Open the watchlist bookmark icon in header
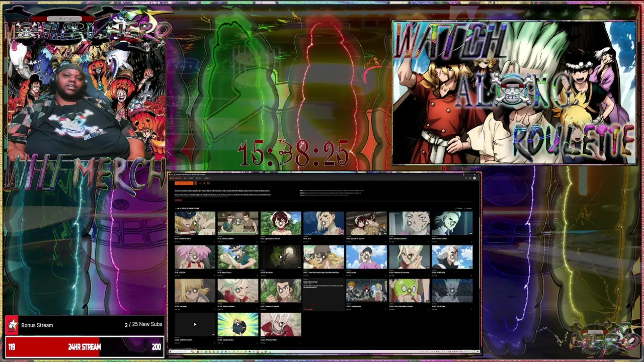Screen dimensions: 644x362 470,178
